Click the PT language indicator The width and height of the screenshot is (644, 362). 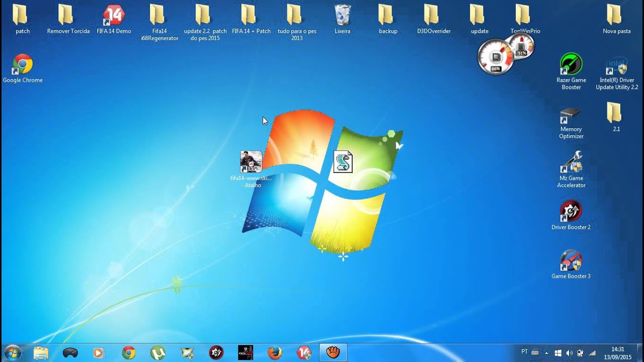coord(524,352)
